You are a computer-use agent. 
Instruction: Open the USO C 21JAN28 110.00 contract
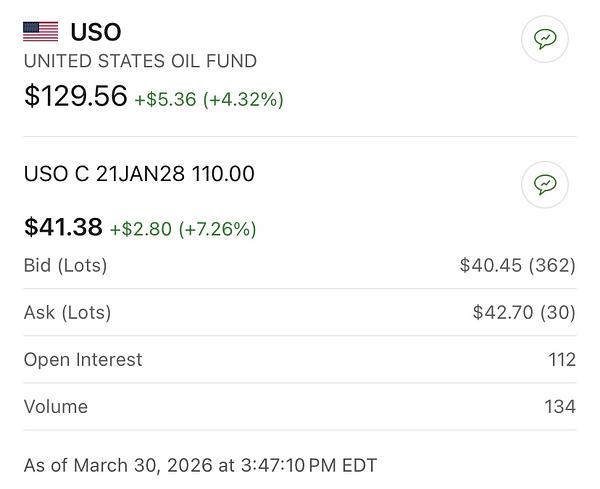point(139,174)
